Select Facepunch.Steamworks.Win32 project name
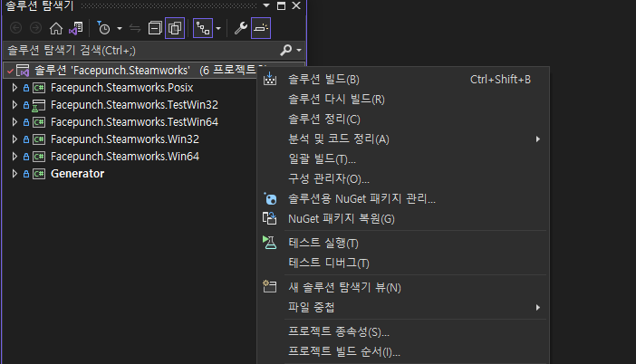The height and width of the screenshot is (364, 636). click(125, 139)
